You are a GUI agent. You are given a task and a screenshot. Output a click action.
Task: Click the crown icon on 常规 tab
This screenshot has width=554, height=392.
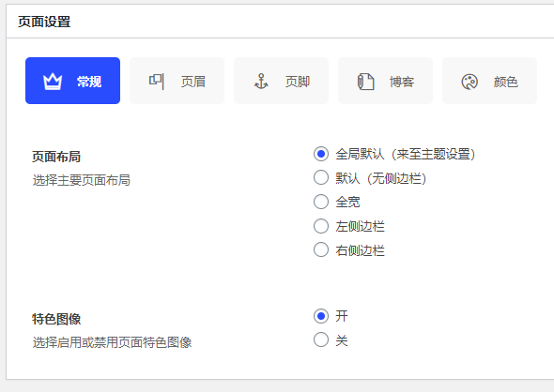pos(53,82)
